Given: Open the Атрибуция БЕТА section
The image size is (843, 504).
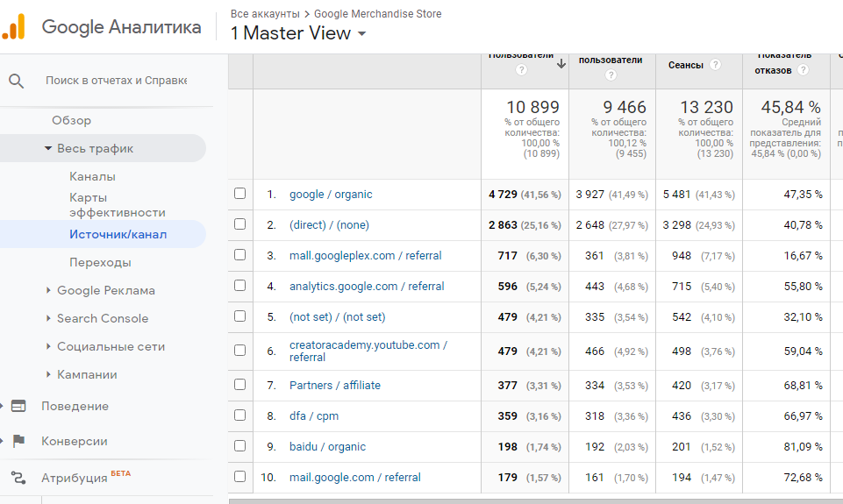Looking at the screenshot, I should click(86, 478).
